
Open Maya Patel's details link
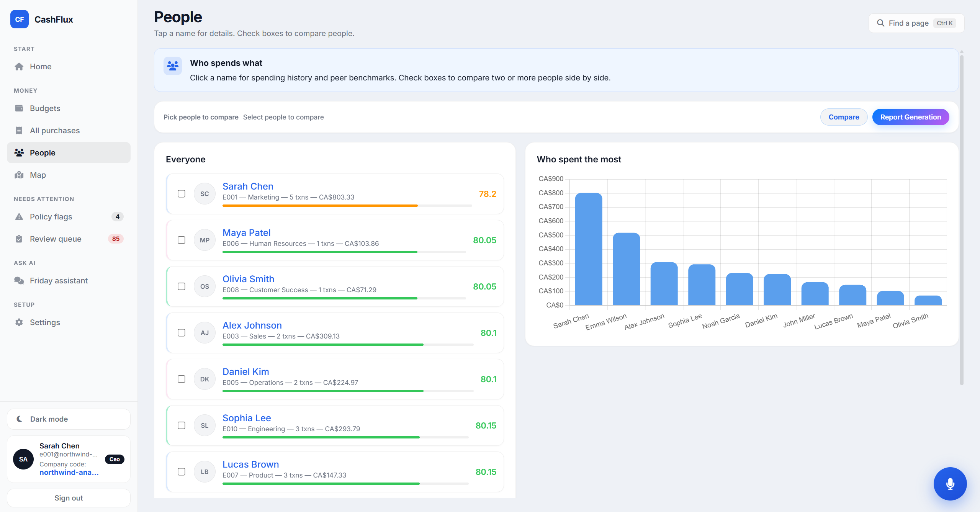(x=246, y=233)
